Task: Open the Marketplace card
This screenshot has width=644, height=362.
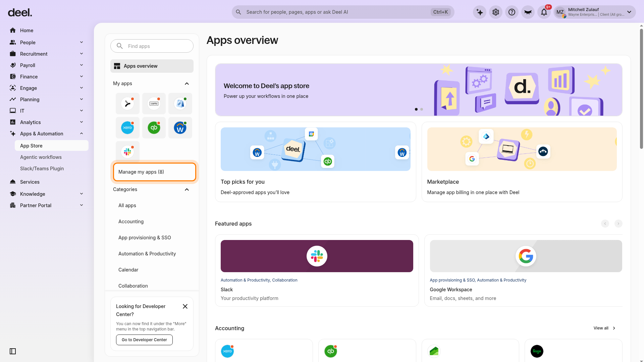Action: pyautogui.click(x=522, y=162)
